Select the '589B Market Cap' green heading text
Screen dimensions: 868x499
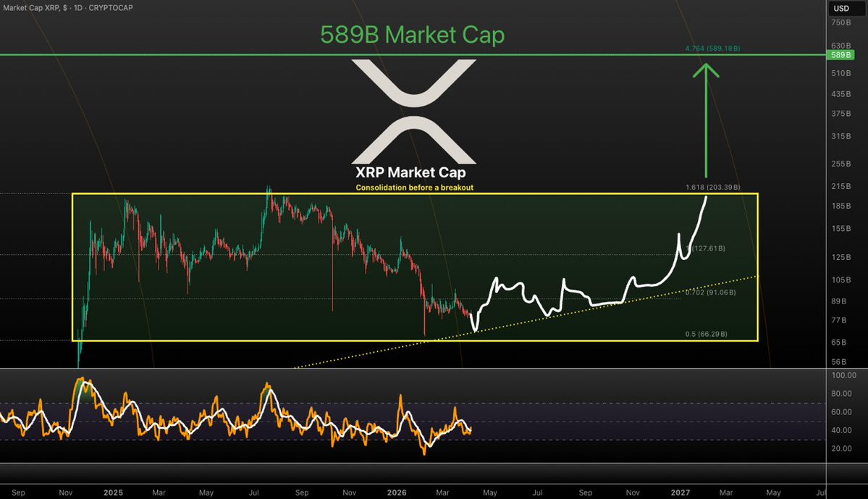pyautogui.click(x=413, y=35)
